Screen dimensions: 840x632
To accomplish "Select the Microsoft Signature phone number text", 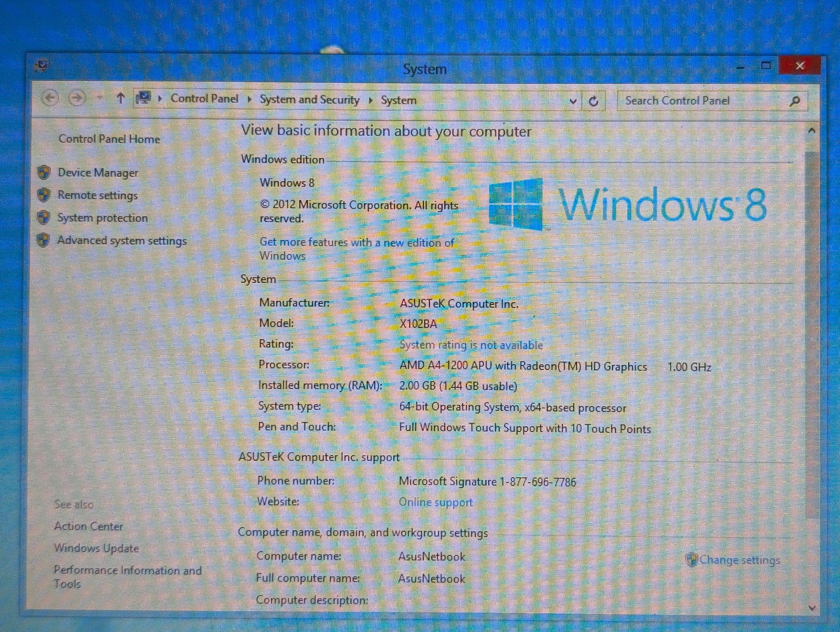I will tap(487, 481).
